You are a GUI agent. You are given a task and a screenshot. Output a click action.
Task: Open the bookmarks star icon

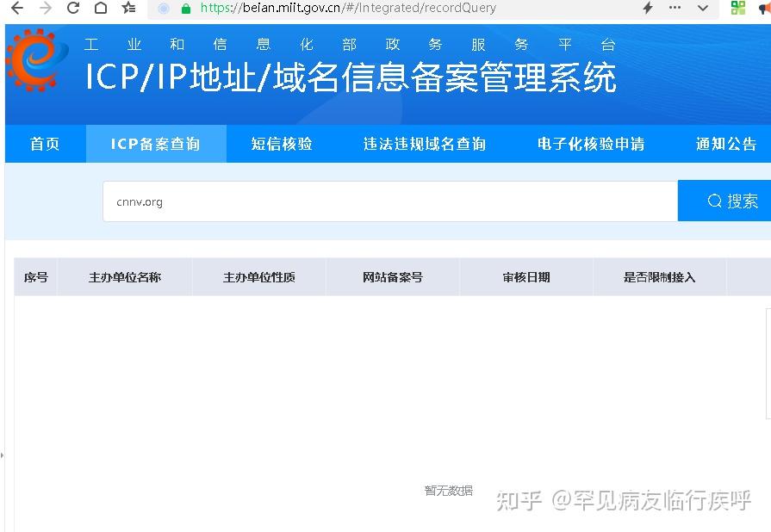click(127, 9)
